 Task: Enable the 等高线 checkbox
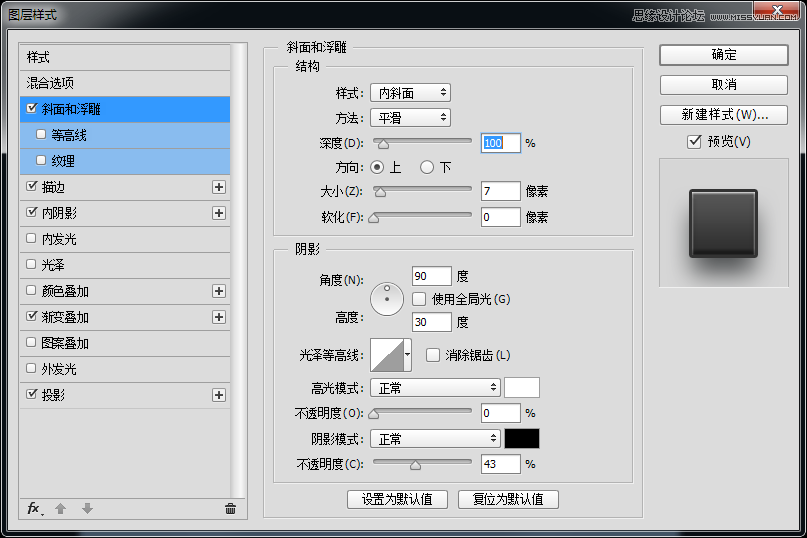click(41, 134)
